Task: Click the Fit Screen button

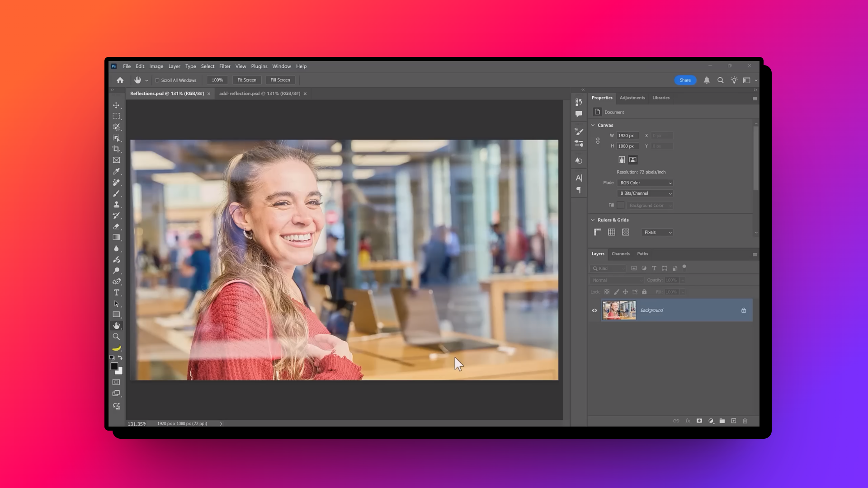Action: (x=247, y=80)
